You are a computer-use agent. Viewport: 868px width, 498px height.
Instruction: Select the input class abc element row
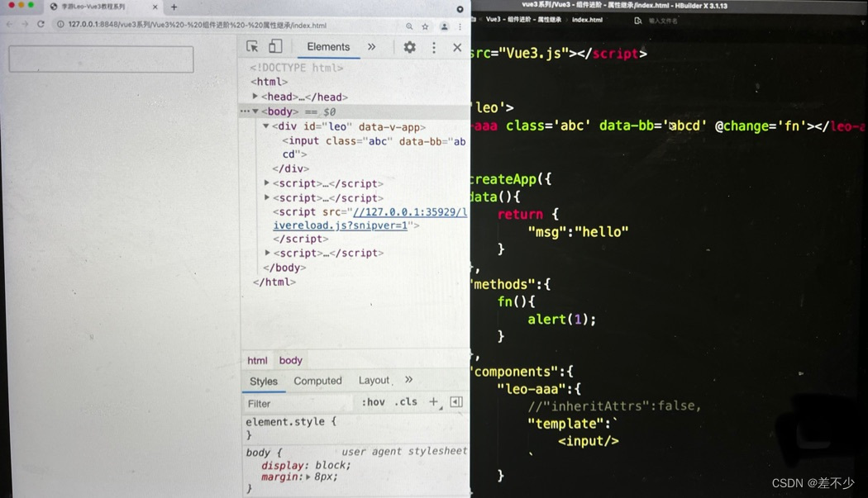coord(374,147)
